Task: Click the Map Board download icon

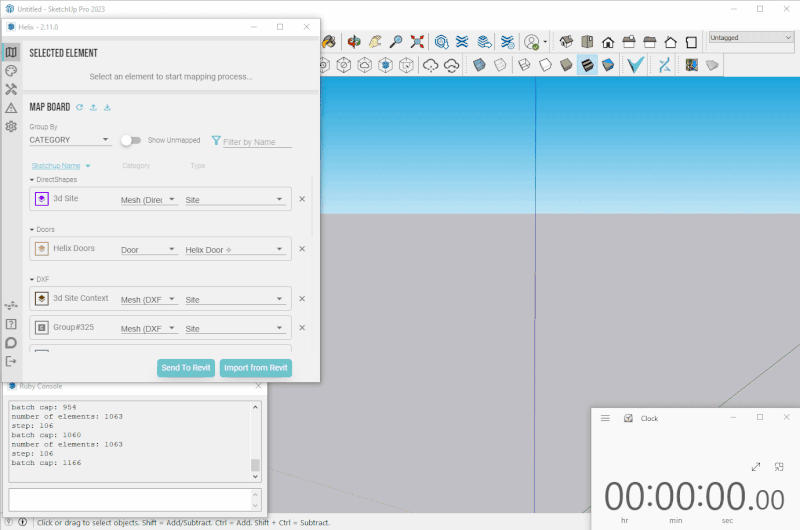Action: 107,107
